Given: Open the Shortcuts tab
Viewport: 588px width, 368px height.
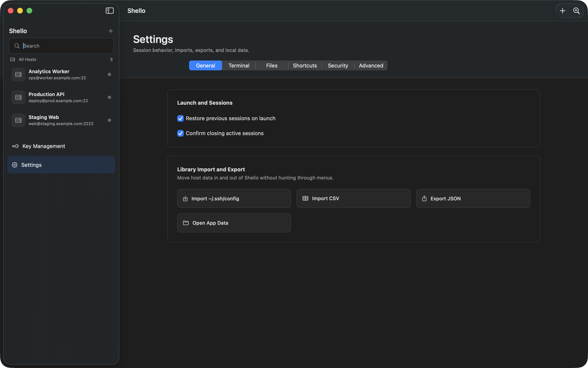Looking at the screenshot, I should coord(305,65).
